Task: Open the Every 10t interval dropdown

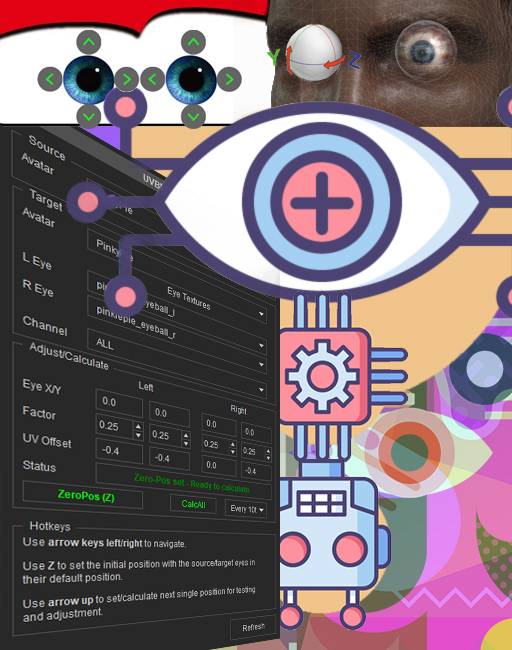Action: [245, 509]
